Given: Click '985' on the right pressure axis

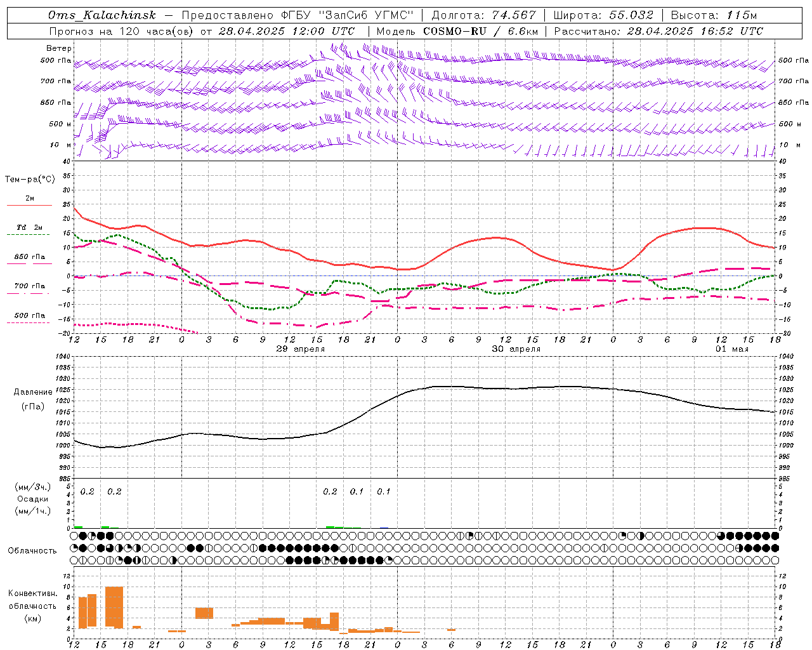Looking at the screenshot, I should (785, 479).
